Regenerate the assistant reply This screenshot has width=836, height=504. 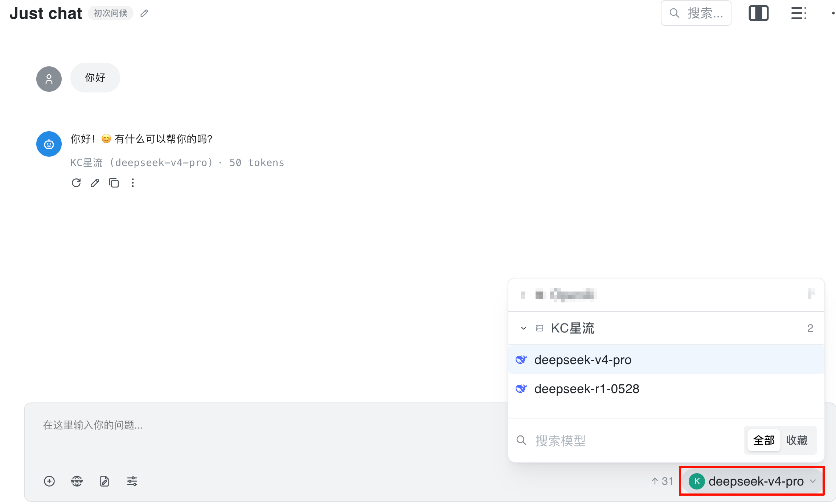click(x=76, y=183)
